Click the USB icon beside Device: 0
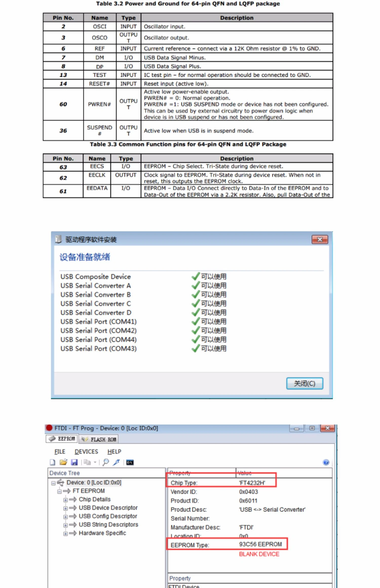 tap(61, 483)
